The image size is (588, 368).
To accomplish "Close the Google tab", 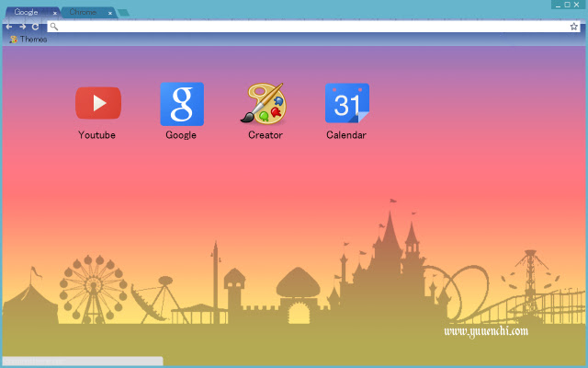I will pyautogui.click(x=55, y=13).
